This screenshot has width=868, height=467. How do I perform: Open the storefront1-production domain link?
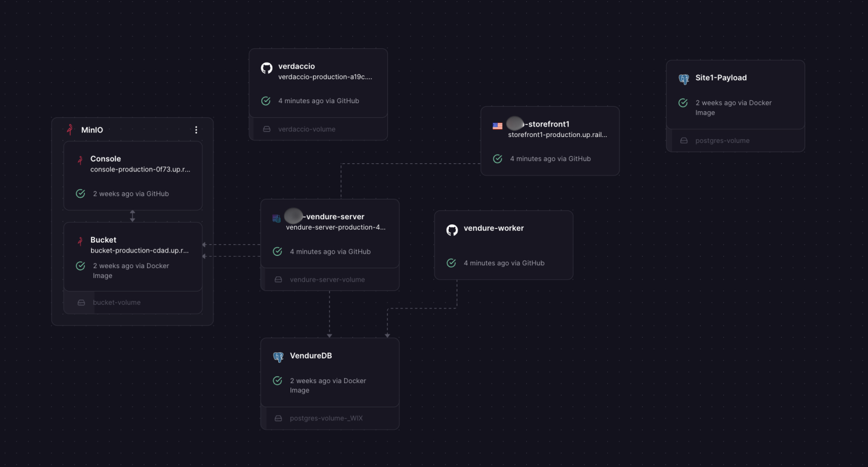coord(557,135)
